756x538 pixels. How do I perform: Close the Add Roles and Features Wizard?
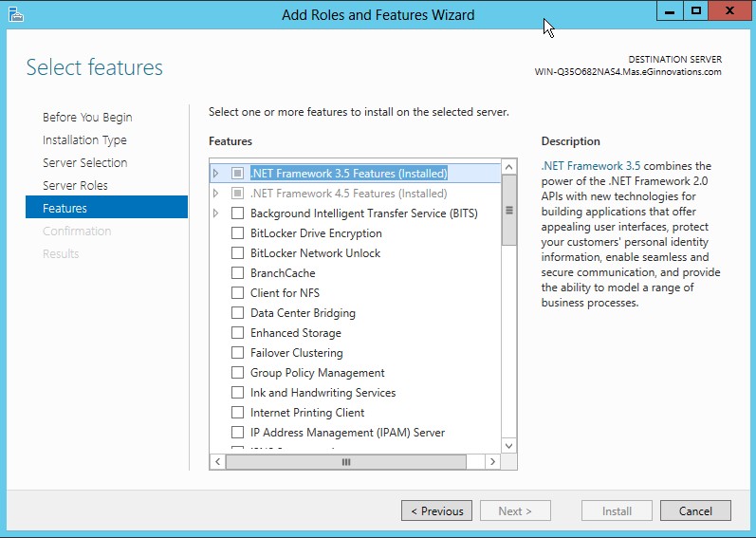(x=729, y=11)
